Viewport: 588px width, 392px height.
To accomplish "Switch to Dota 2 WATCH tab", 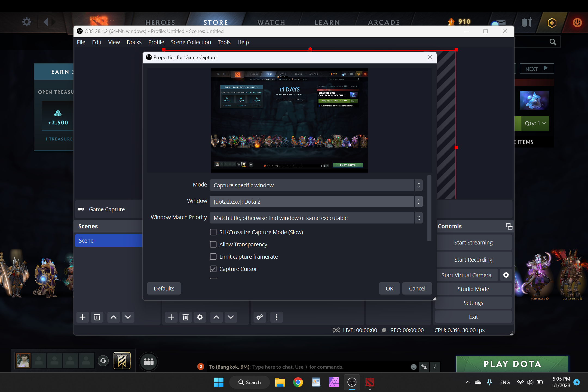I will 271,22.
